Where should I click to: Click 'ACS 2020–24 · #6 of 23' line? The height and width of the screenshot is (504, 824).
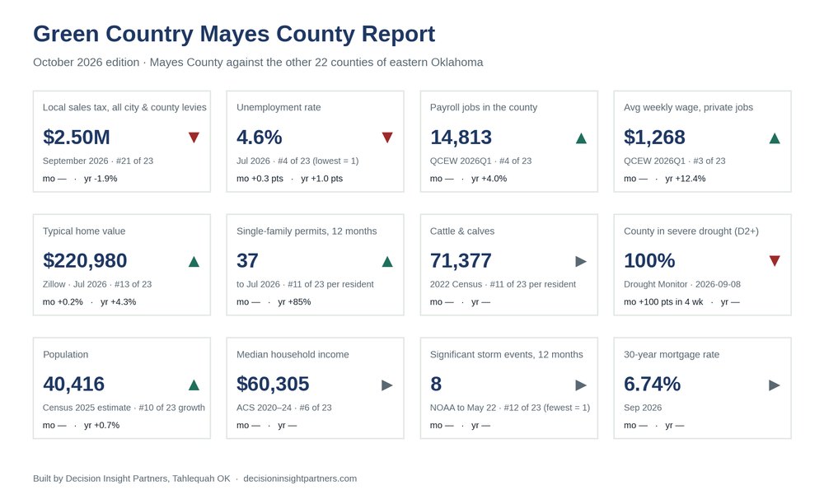tap(284, 408)
